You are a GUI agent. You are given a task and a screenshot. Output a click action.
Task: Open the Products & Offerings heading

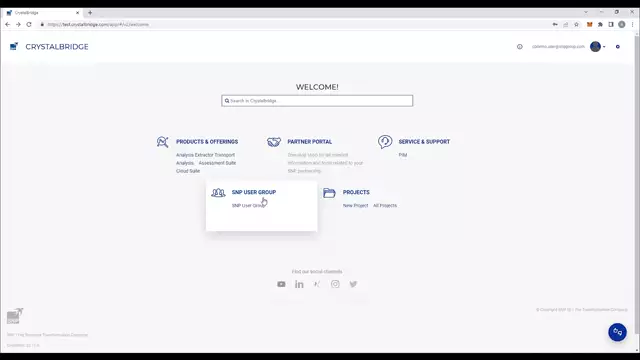(x=207, y=142)
